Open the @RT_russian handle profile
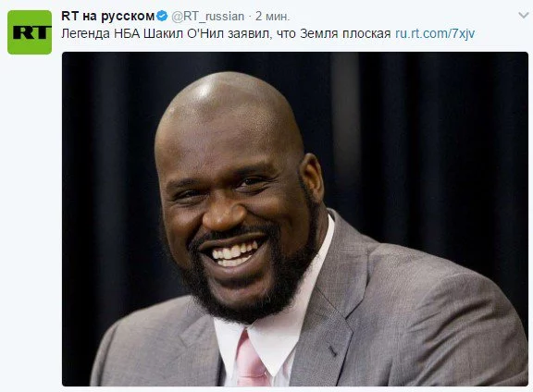Screen dimensions: 533x392 (207, 16)
